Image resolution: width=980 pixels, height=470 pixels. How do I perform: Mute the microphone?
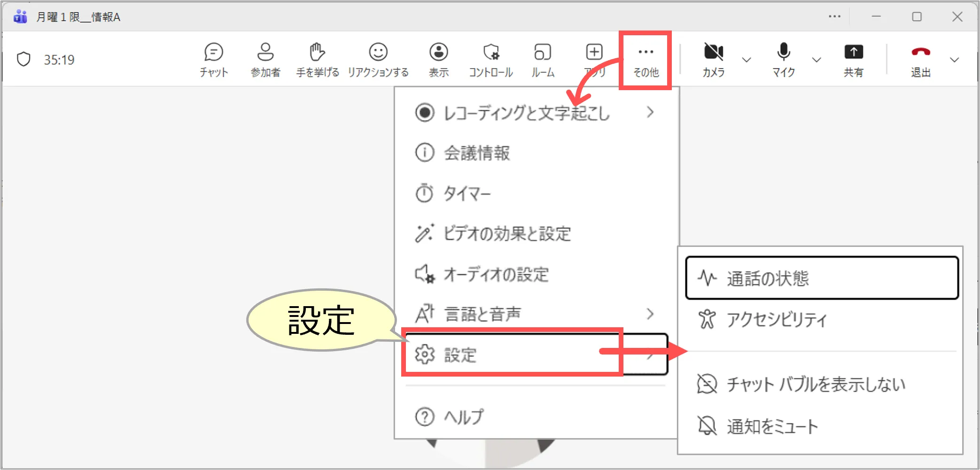click(783, 53)
